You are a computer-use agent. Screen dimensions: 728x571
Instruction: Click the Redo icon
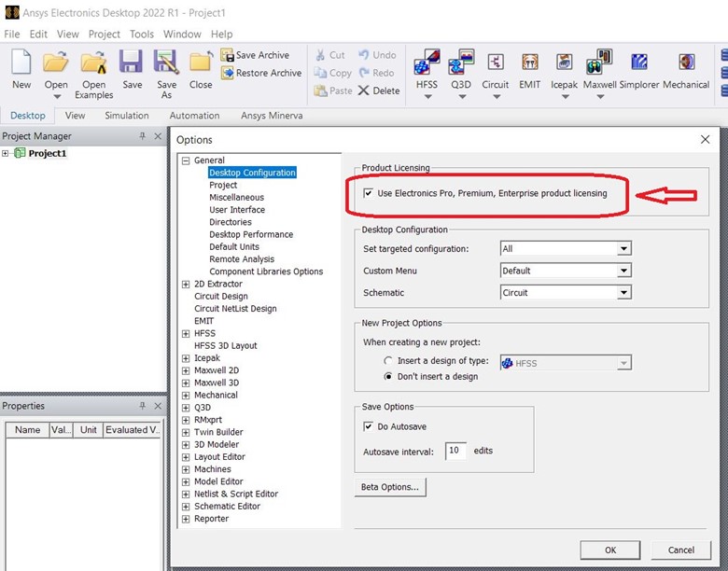tap(364, 73)
